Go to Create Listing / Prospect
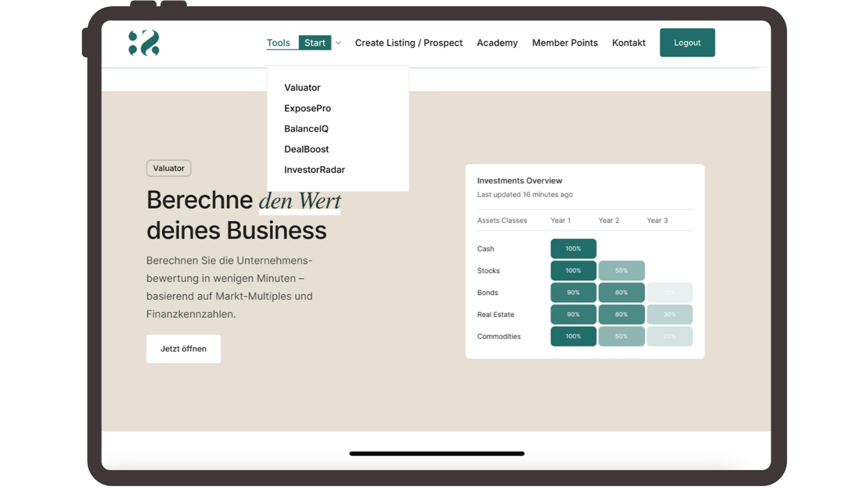Viewport: 868px width, 488px height. tap(408, 43)
